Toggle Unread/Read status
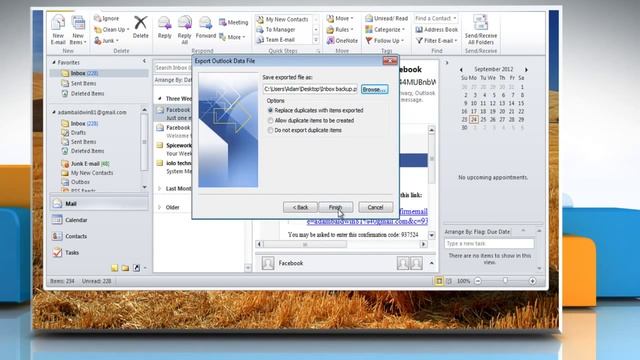This screenshot has width=640, height=360. pos(387,18)
